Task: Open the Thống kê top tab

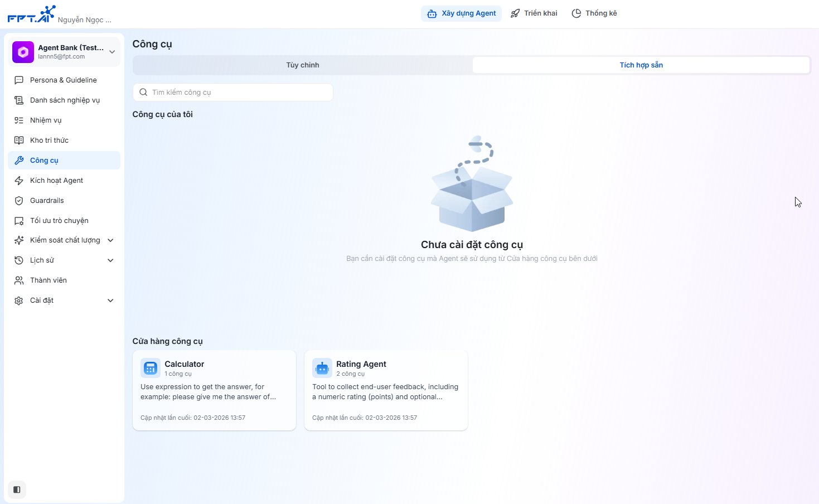Action: tap(594, 13)
